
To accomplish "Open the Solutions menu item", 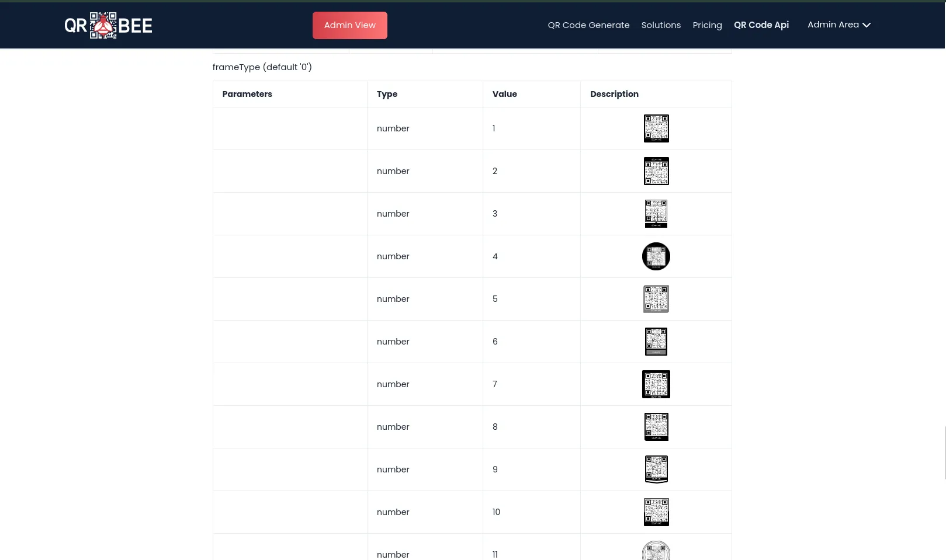I will [x=661, y=25].
